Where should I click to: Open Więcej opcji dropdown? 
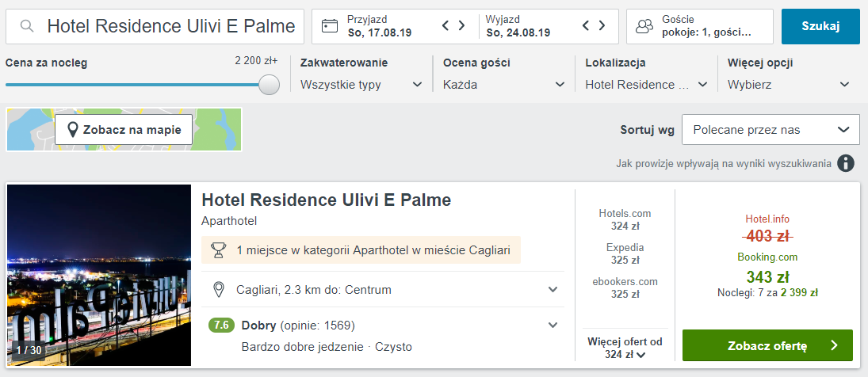coord(789,85)
